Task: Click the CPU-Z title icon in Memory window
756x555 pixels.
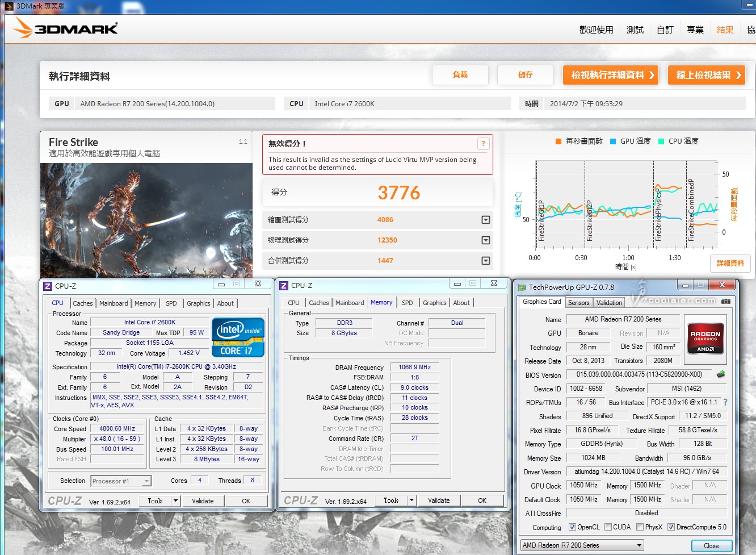Action: 284,285
